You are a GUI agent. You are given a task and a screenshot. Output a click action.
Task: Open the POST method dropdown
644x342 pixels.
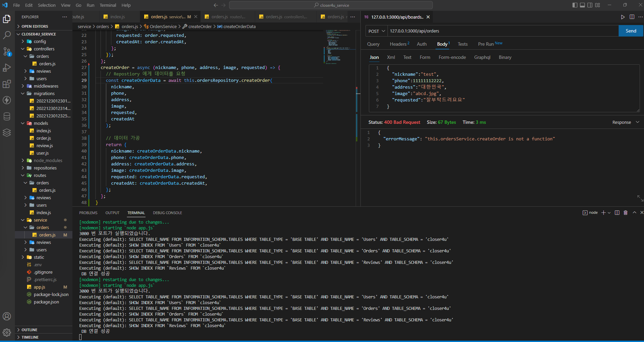[377, 31]
